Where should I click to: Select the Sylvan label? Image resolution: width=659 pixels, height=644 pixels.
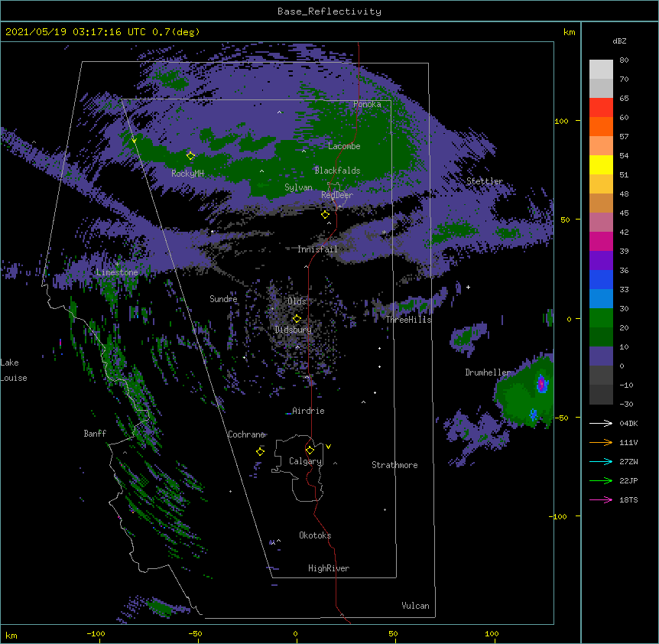[298, 187]
